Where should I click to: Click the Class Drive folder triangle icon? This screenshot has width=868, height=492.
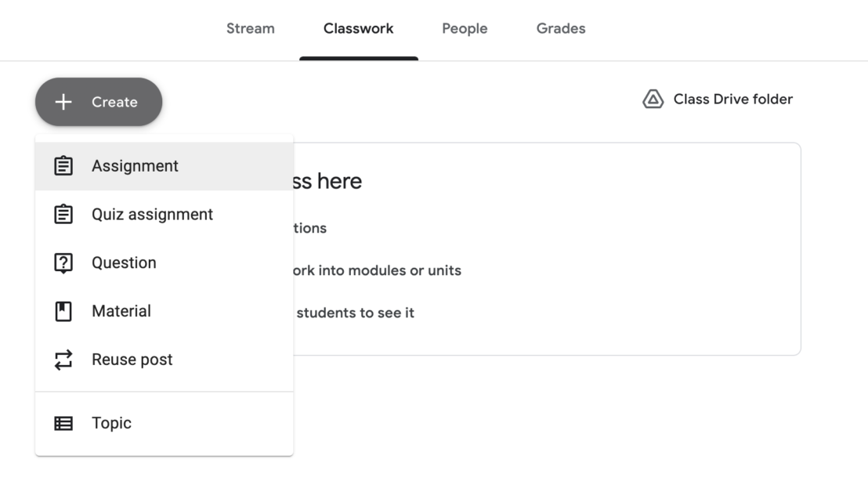coord(655,99)
